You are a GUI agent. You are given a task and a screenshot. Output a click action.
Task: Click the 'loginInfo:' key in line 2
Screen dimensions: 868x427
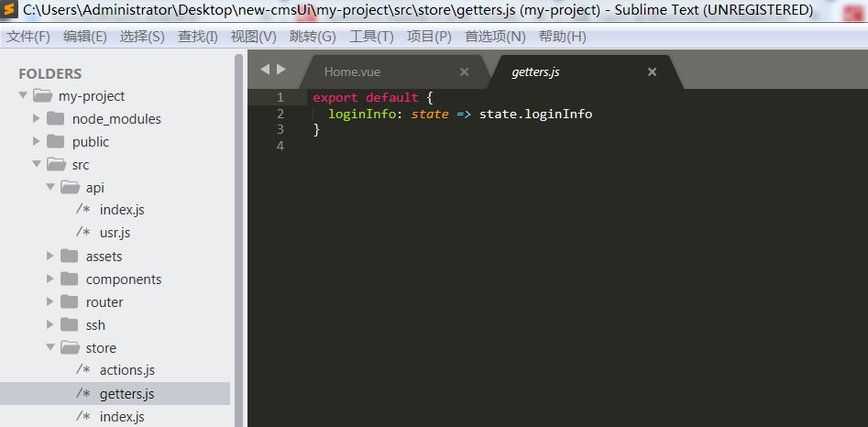[364, 114]
